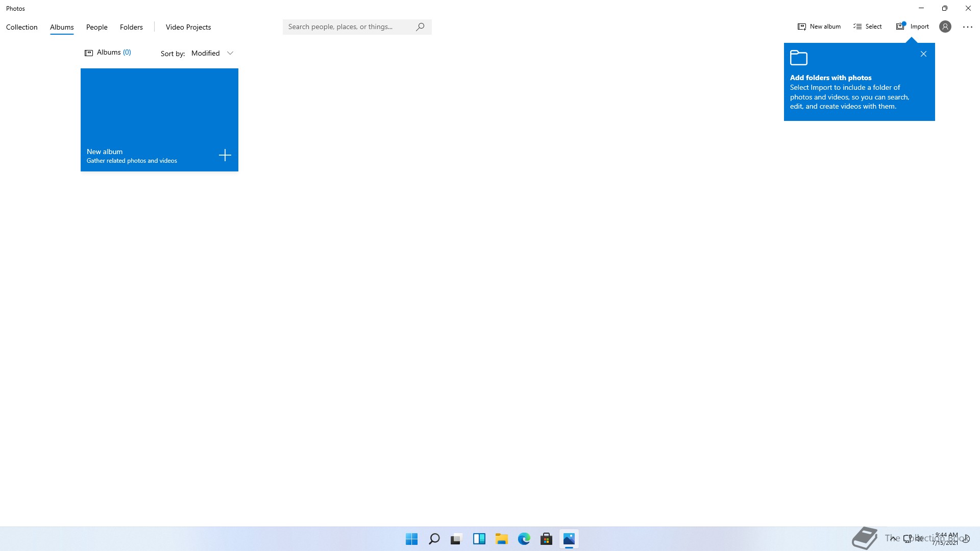Click the Select button in toolbar
This screenshot has width=980, height=551.
[x=867, y=27]
